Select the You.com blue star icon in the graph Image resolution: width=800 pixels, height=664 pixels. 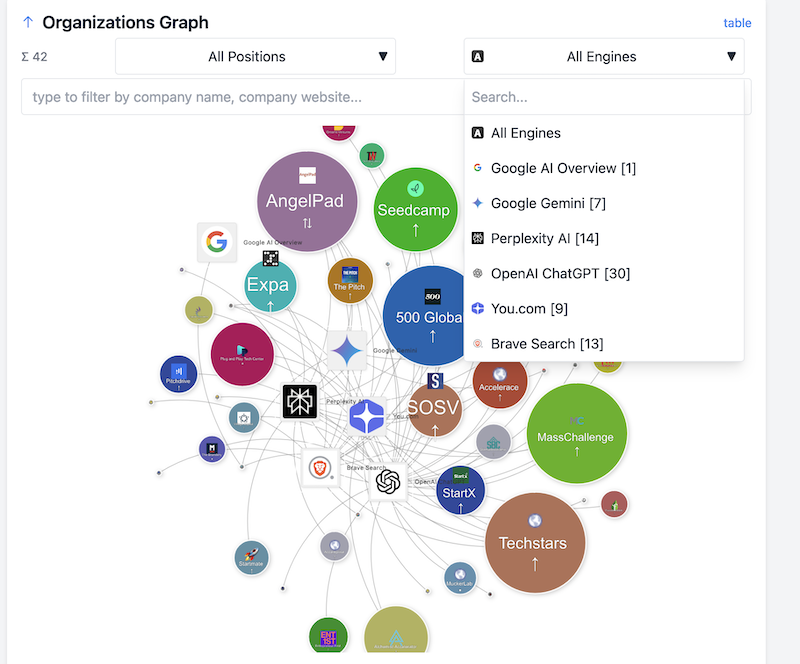tap(367, 418)
